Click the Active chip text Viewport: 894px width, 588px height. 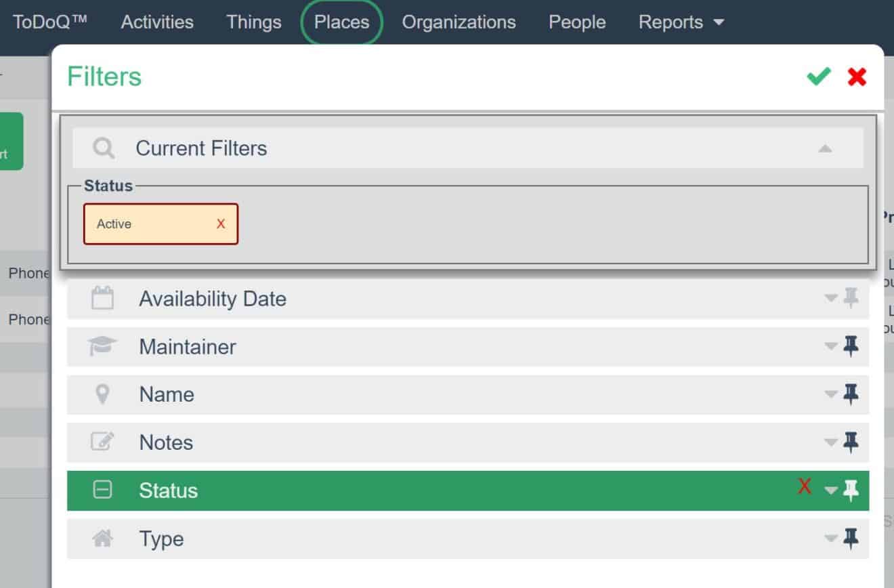[114, 224]
